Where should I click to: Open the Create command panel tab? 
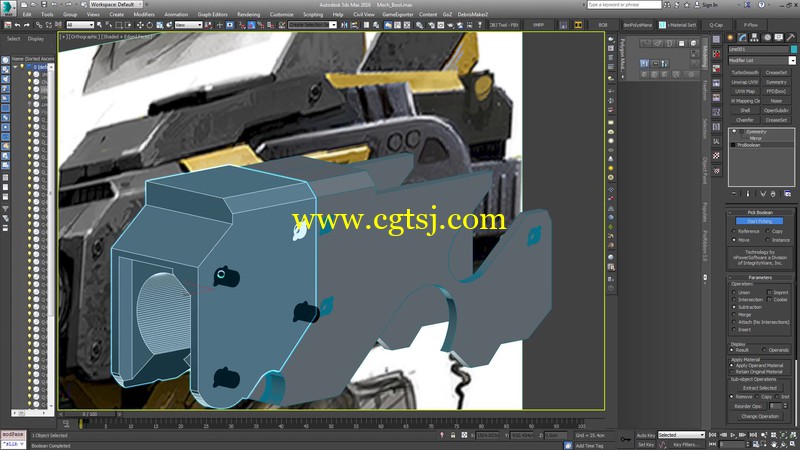730,37
